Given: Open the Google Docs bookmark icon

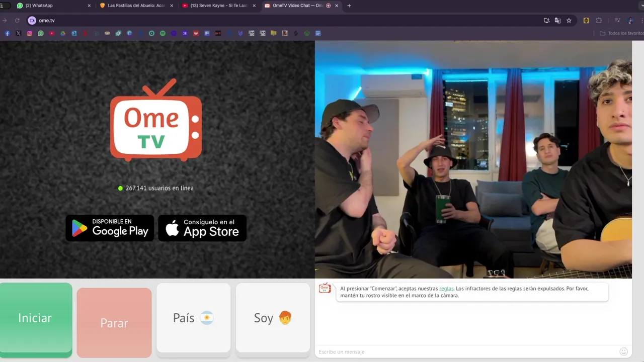Looking at the screenshot, I should point(318,33).
